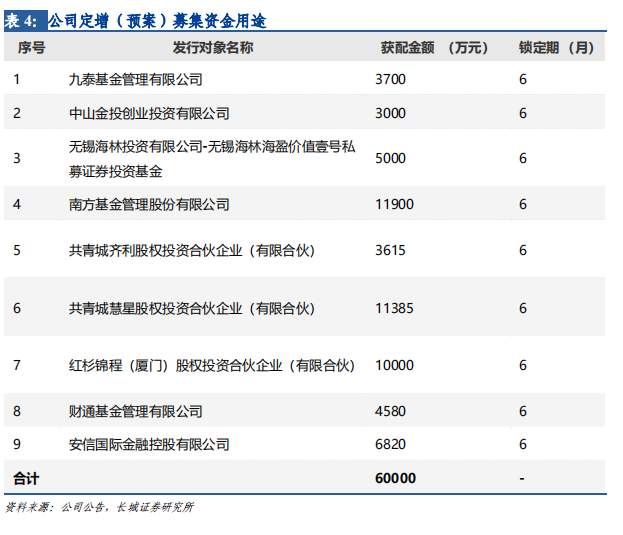Click 九泰基金管理有限公司 row name

(x=135, y=79)
